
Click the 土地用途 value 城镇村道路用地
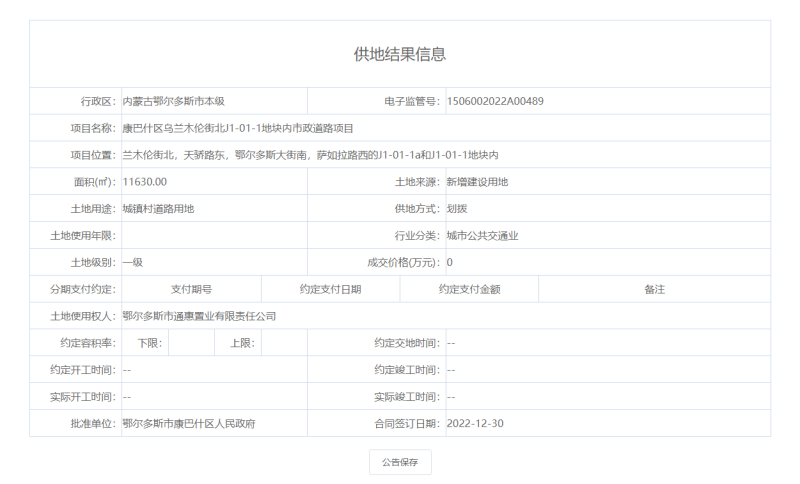(x=158, y=209)
